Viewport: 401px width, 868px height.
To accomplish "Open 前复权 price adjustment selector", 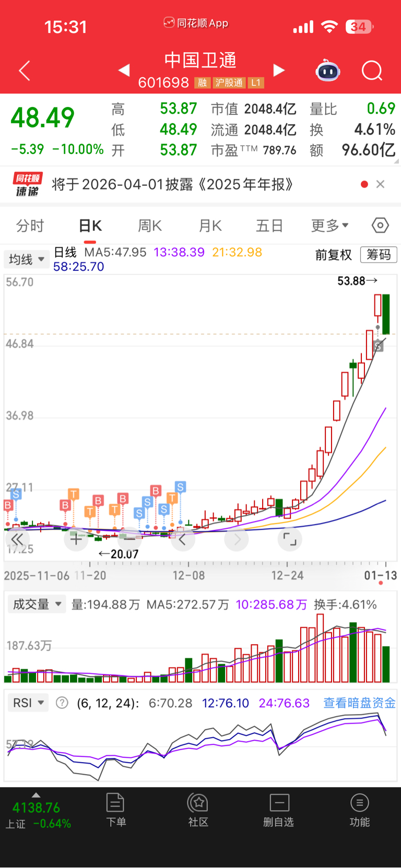I will click(x=334, y=255).
